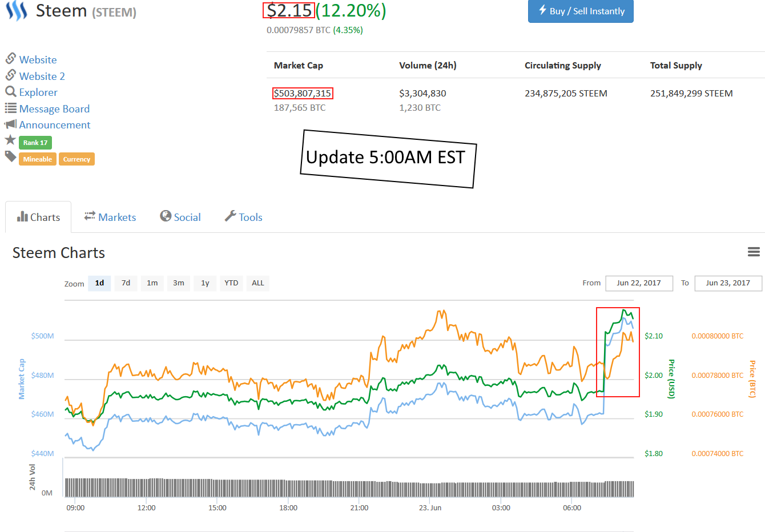
Task: Select the 3m zoom range
Action: click(179, 283)
